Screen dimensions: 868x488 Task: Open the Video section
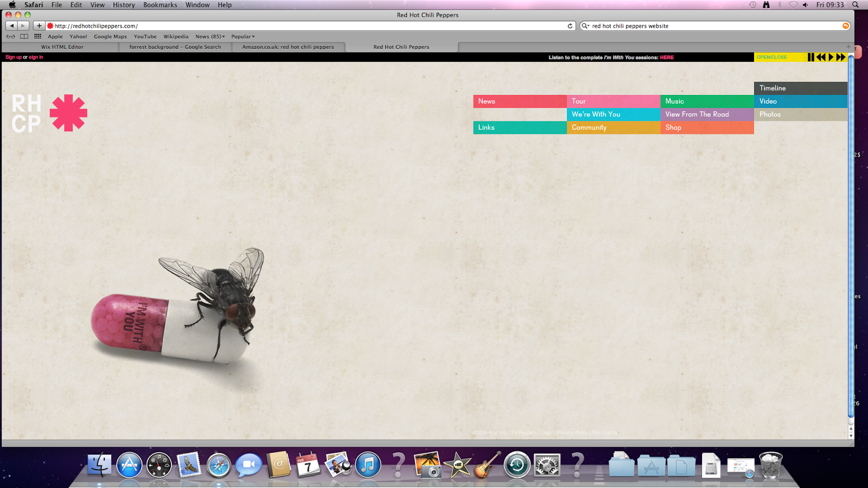point(801,101)
